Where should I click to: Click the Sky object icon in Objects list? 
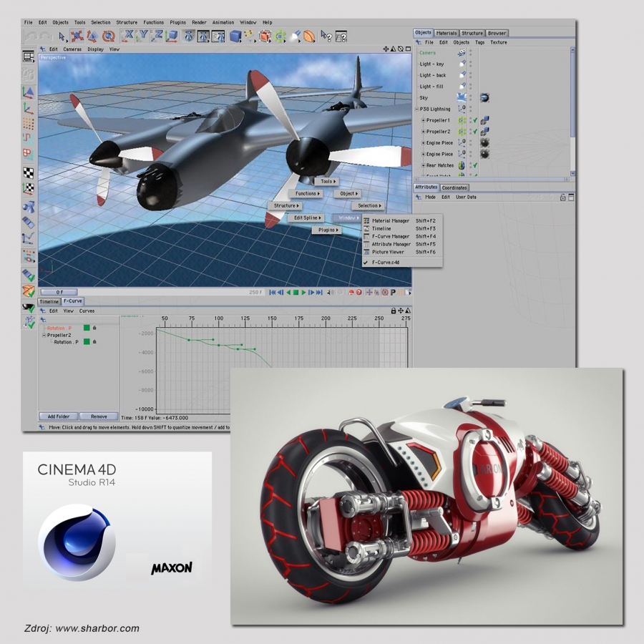462,98
